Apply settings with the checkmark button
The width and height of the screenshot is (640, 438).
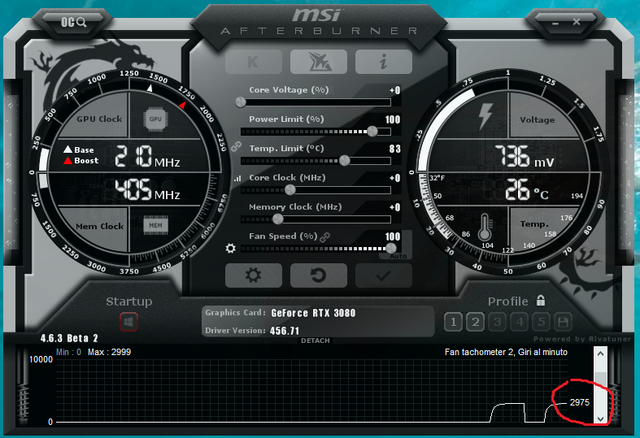(383, 275)
